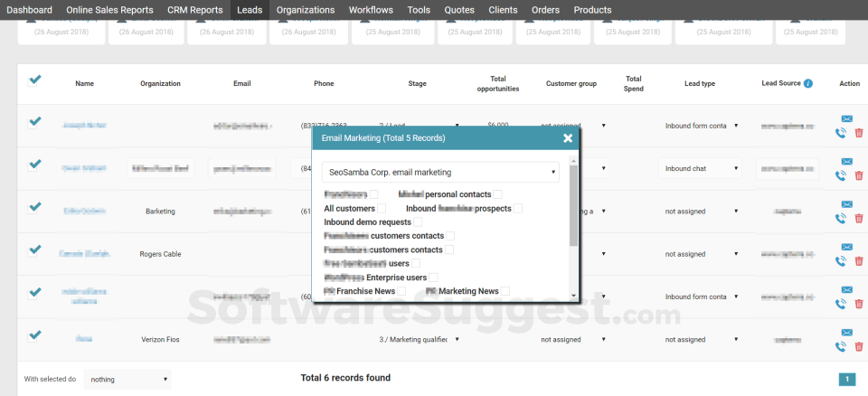
Task: Click the trash icon in the Rogers Cable row
Action: pyautogui.click(x=859, y=261)
